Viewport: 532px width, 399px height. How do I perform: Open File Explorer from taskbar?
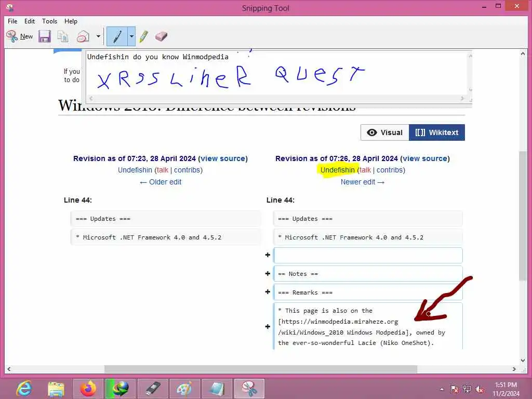[56, 389]
